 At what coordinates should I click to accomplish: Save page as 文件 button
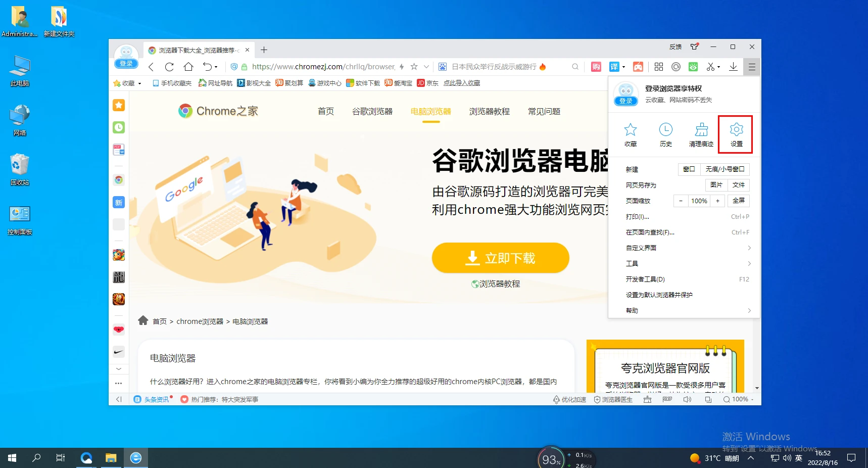click(x=739, y=185)
